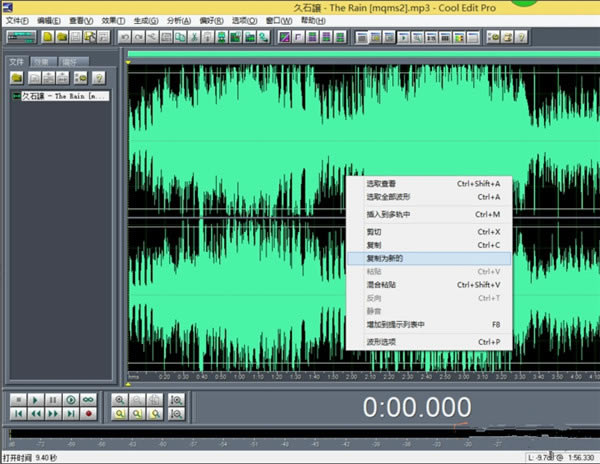Open the 文件(F) menu in menu bar

(x=17, y=20)
